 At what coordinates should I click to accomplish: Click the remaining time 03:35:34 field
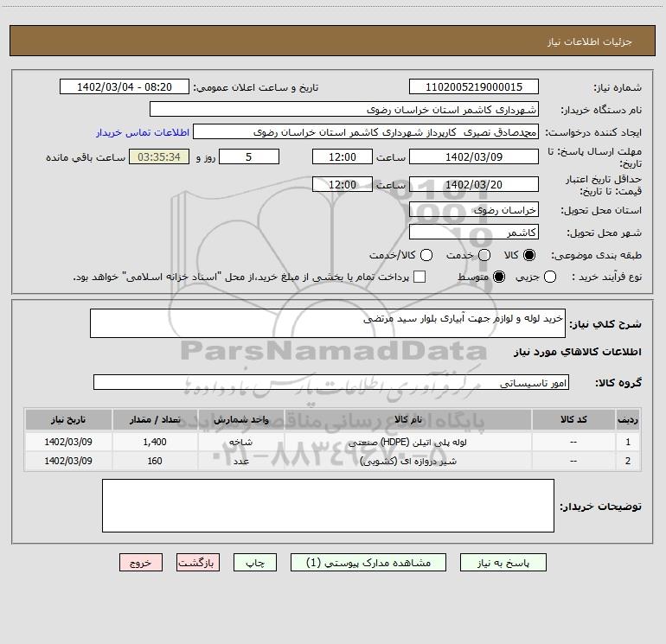[x=159, y=156]
